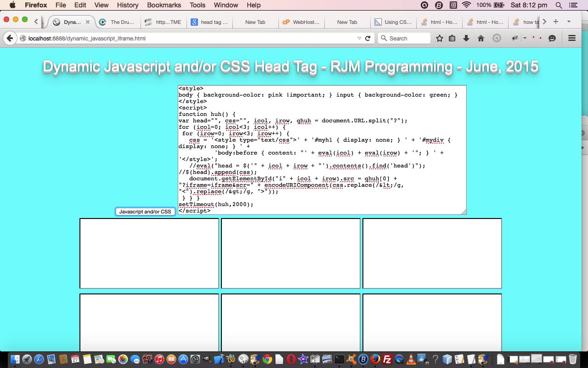This screenshot has width=588, height=368.
Task: Open URL bar history dropdown arrow
Action: tap(359, 39)
